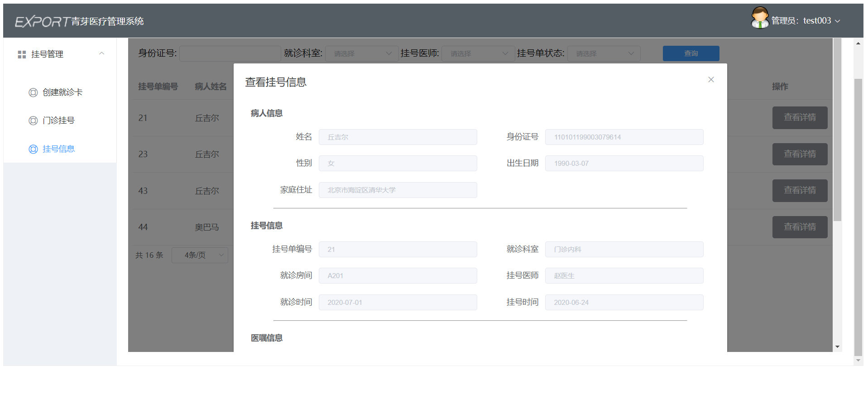Click the 性别 field showing 女
This screenshot has width=868, height=419.
coord(398,163)
